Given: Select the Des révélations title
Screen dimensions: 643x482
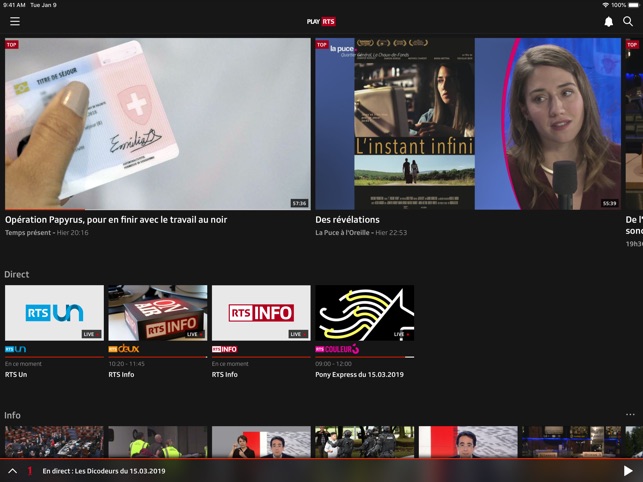Looking at the screenshot, I should point(347,219).
